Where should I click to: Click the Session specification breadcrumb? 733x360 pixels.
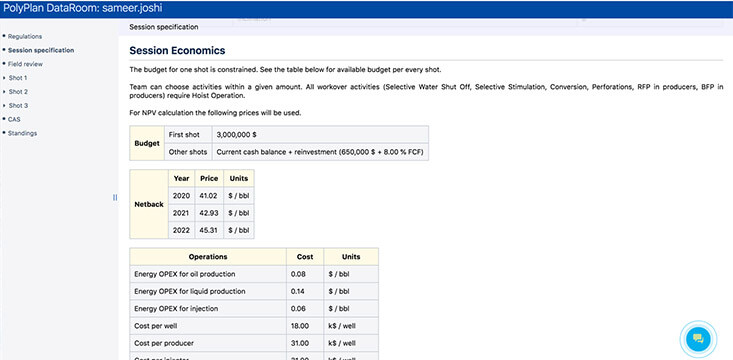pyautogui.click(x=164, y=27)
